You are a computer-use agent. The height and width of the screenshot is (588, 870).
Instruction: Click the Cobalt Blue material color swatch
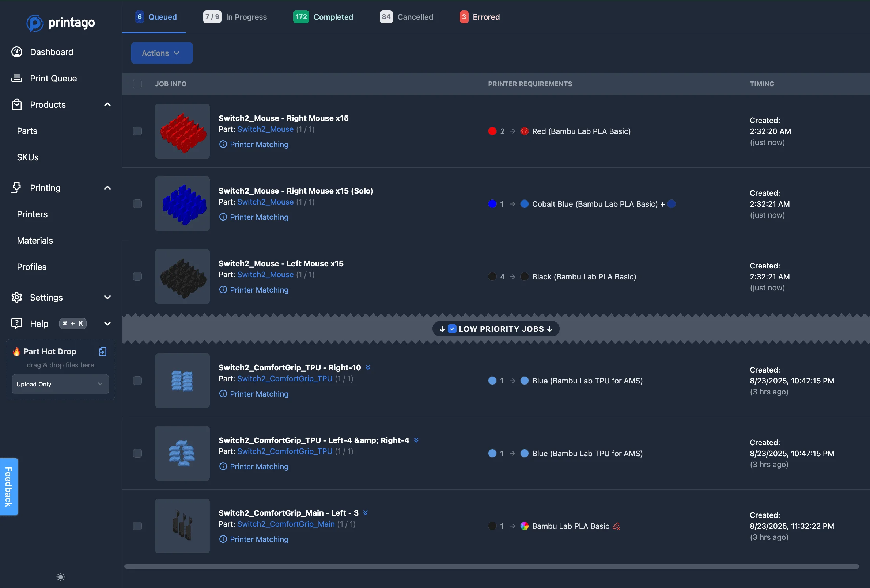point(525,204)
